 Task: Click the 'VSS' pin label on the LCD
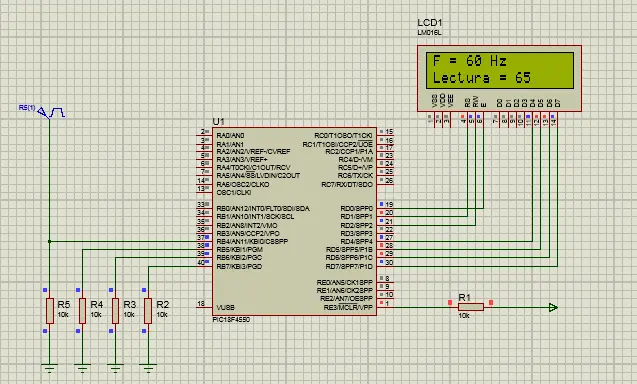pyautogui.click(x=434, y=101)
